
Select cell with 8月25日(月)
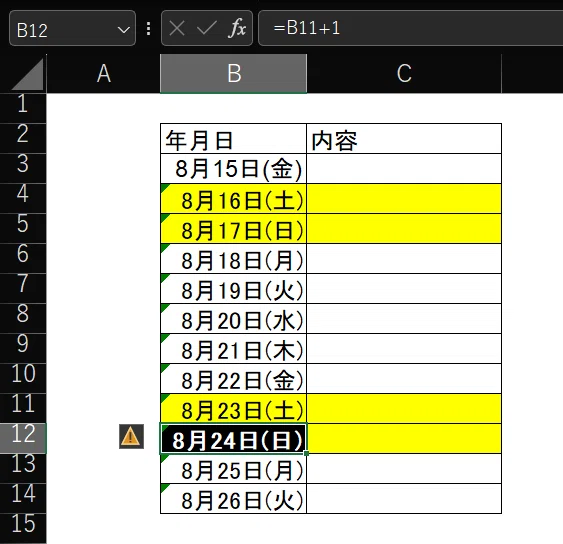click(x=233, y=468)
